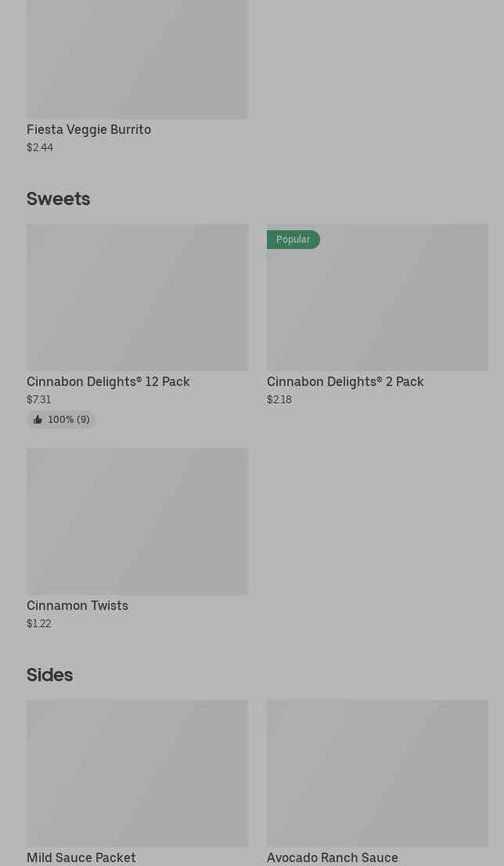Choose the Cinnabon Delights 2 Pack title
Image resolution: width=504 pixels, height=866 pixels.
(345, 381)
